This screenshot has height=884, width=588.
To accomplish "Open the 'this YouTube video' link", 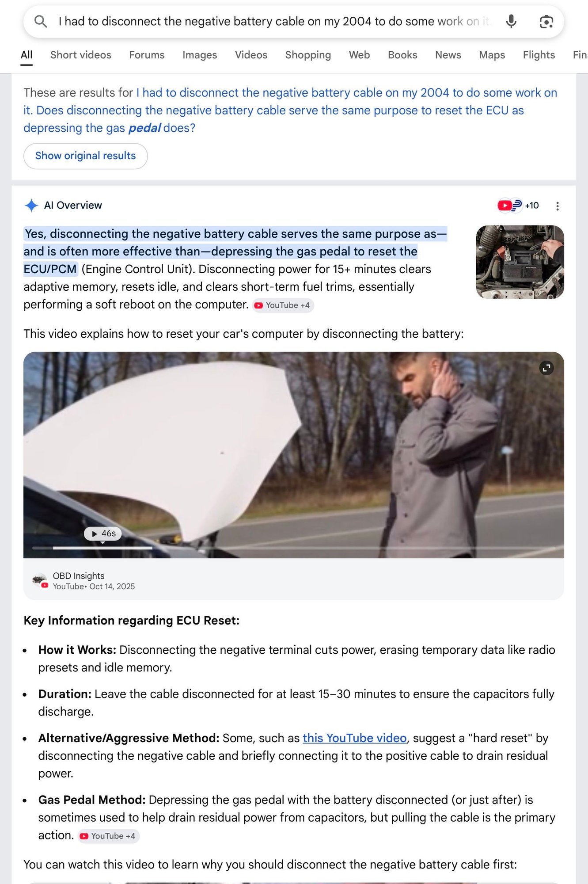I will (x=355, y=738).
